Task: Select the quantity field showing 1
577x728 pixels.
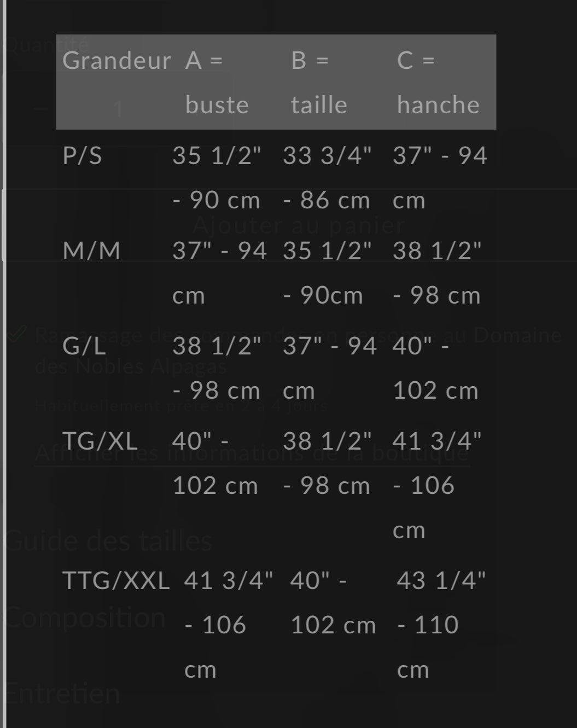Action: [x=118, y=109]
